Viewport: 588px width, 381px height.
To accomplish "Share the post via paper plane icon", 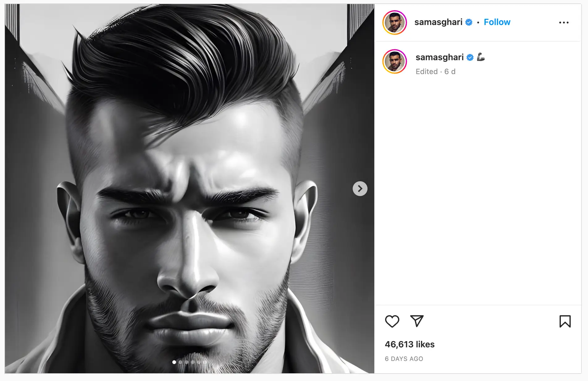I will click(x=417, y=321).
